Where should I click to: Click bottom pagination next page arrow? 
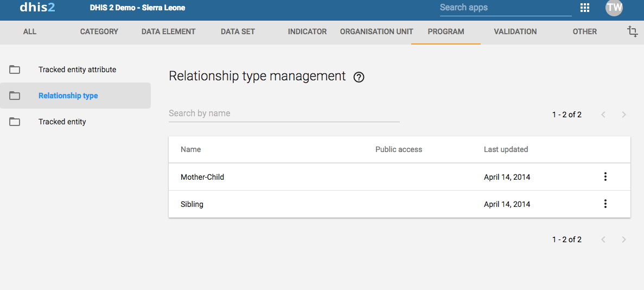[624, 239]
